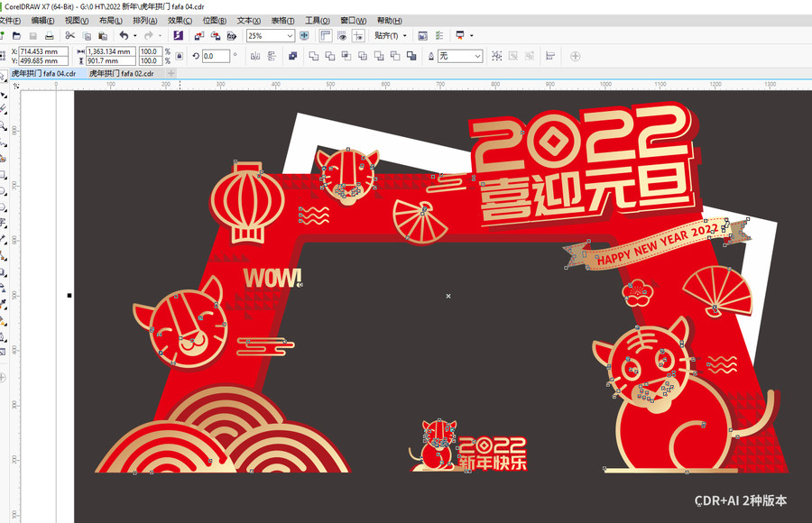The width and height of the screenshot is (812, 523).
Task: Click the Redo arrow
Action: 149,36
